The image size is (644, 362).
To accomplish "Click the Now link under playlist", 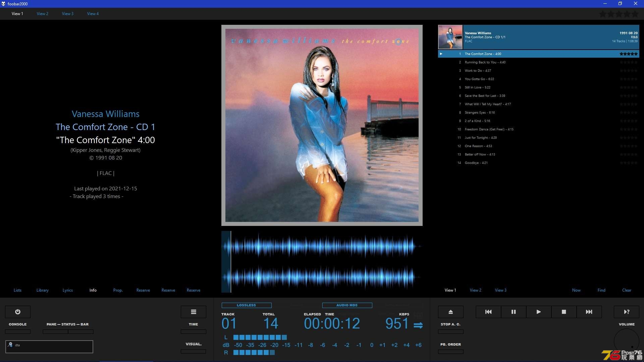I will coord(576,290).
